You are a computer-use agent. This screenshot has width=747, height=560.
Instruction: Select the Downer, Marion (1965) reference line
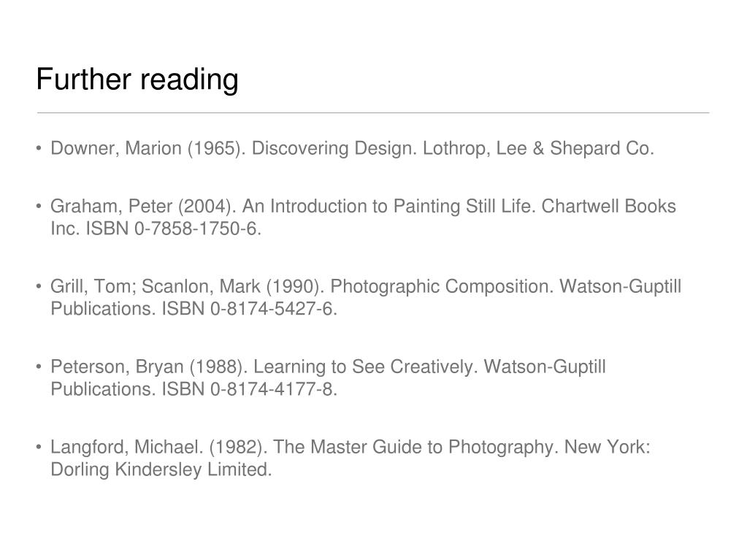pyautogui.click(x=352, y=148)
